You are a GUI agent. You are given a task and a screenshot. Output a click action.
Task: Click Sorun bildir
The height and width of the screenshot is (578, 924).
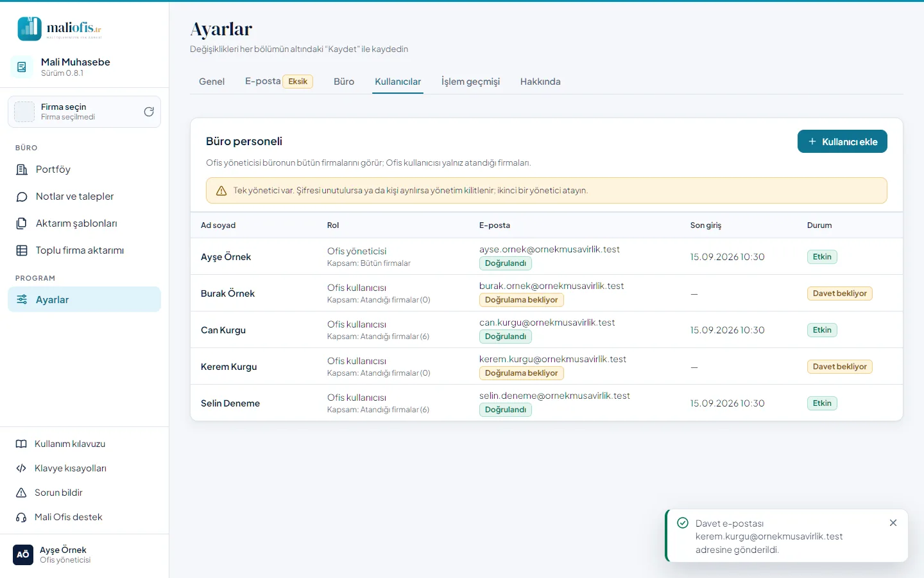point(84,493)
